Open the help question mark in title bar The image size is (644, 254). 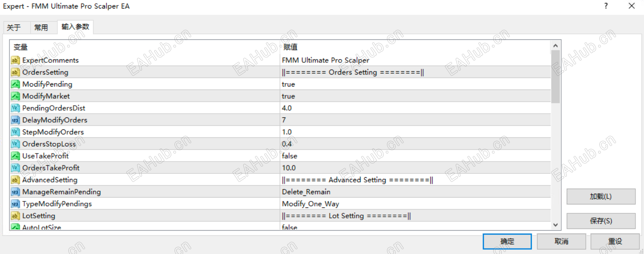[606, 6]
